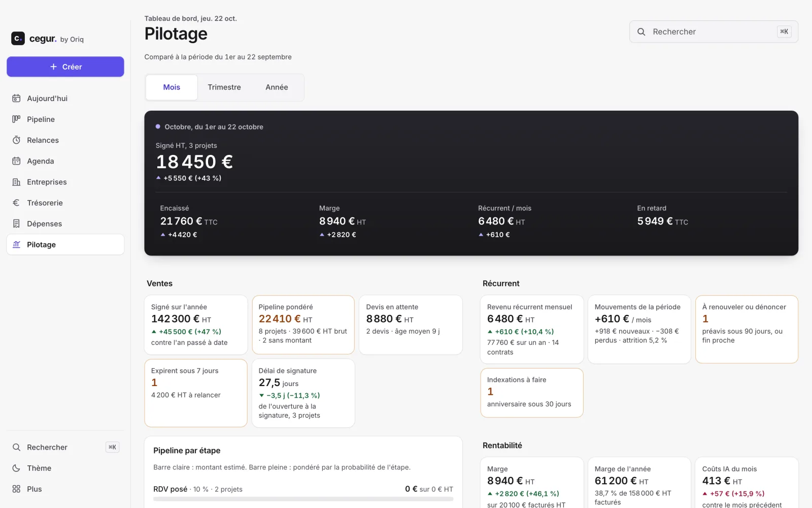The height and width of the screenshot is (508, 812).
Task: Open Aujourd'hui calendar icon
Action: tap(16, 99)
